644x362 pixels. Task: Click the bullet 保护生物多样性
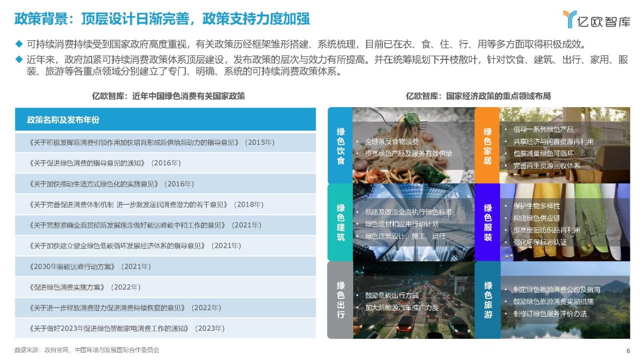tap(536, 206)
